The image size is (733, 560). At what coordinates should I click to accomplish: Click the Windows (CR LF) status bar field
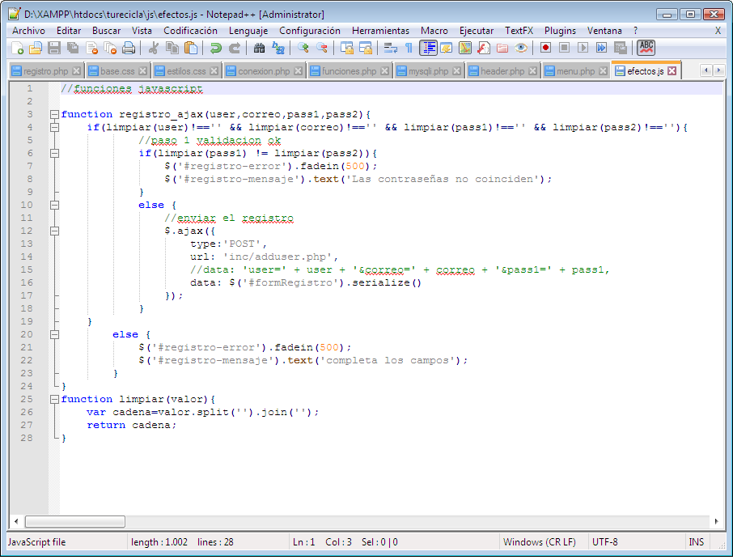pyautogui.click(x=539, y=542)
